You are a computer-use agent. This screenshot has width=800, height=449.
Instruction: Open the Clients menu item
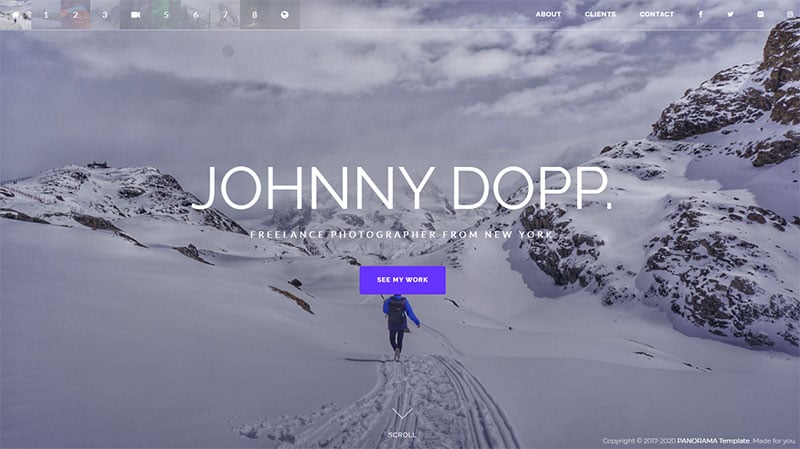point(600,14)
